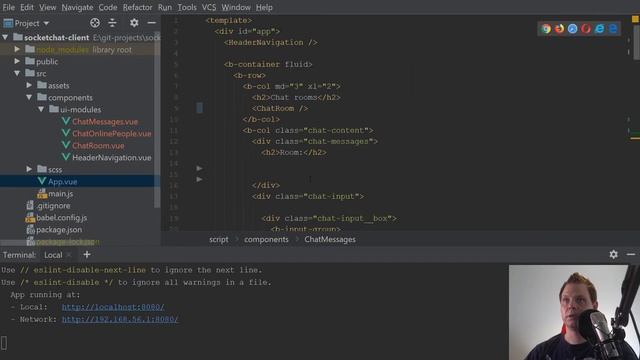This screenshot has height=360, width=640.
Task: Open the View menu
Action: (x=48, y=7)
